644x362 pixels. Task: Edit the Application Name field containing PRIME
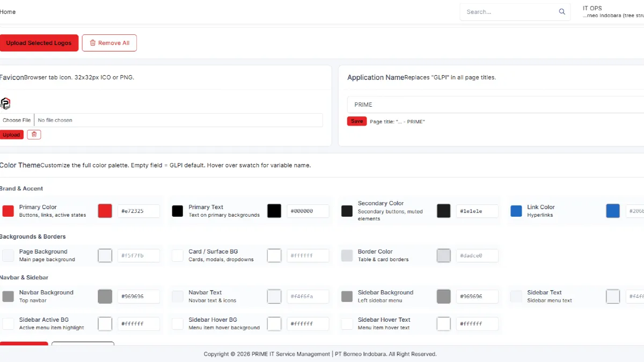pyautogui.click(x=496, y=105)
